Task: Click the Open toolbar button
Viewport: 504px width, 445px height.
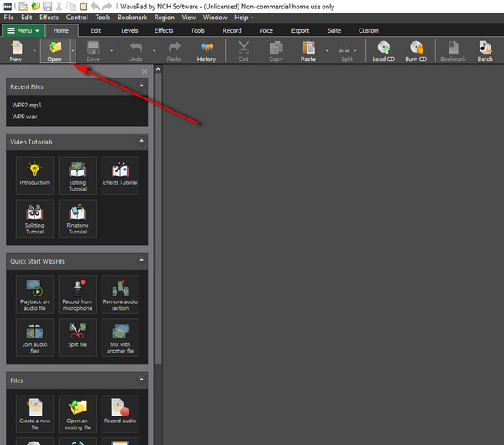Action: pos(55,50)
